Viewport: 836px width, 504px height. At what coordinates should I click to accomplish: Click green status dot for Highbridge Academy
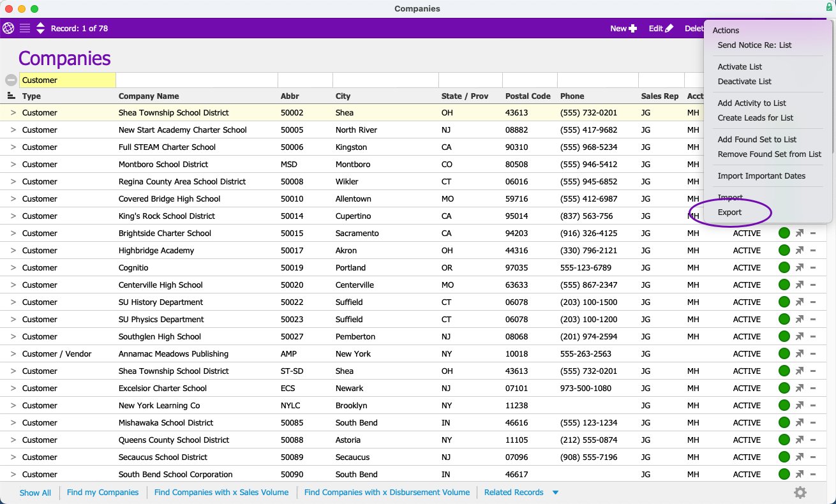784,251
